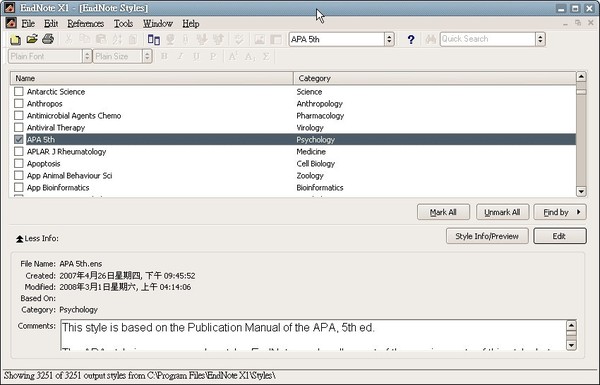Open the Tools menu
The width and height of the screenshot is (600, 385).
[123, 24]
